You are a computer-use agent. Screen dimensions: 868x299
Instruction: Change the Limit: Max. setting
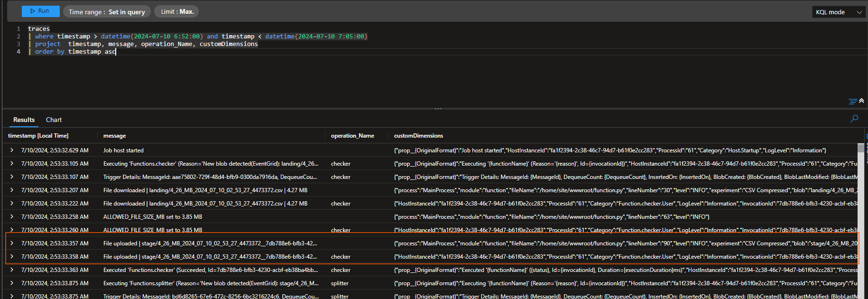(176, 11)
